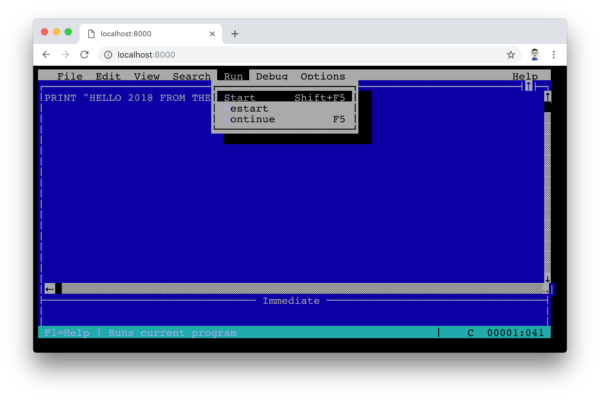This screenshot has height=400, width=600.
Task: Bookmark this page with the star icon
Action: pos(511,55)
